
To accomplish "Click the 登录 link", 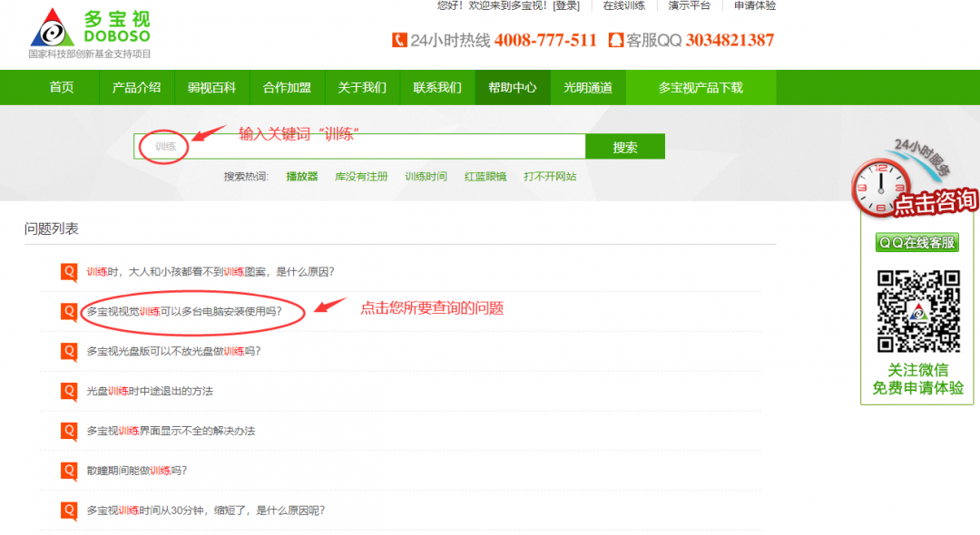I will 566,5.
